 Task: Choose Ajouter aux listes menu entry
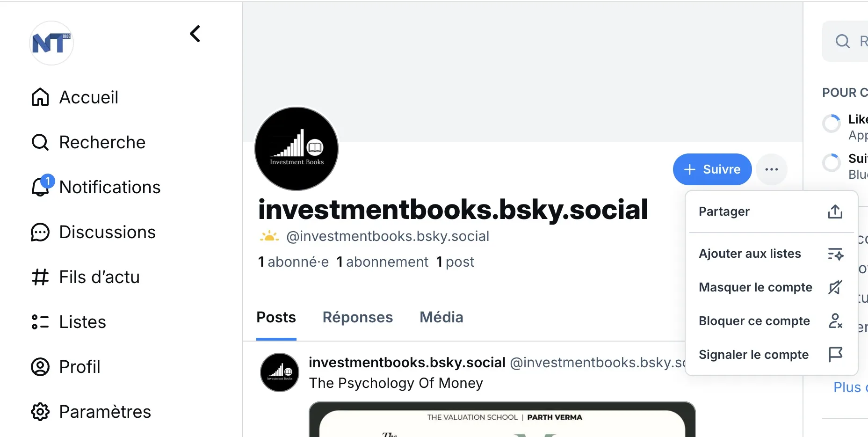(771, 254)
